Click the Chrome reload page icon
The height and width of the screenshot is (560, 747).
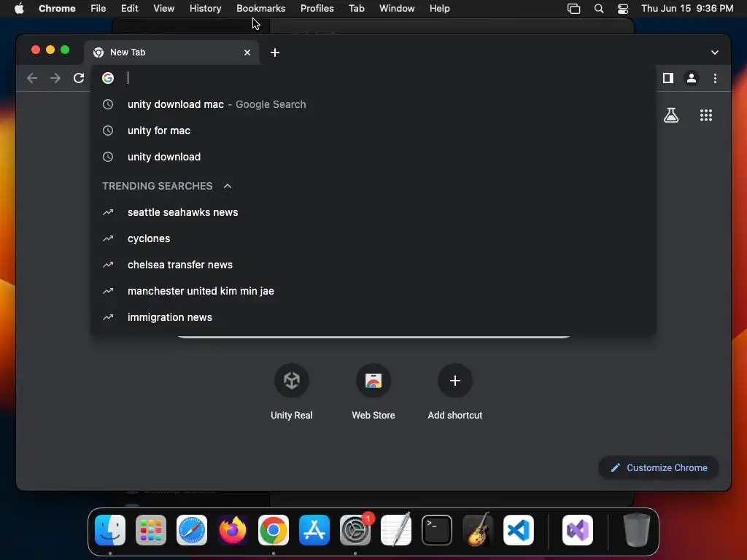coord(79,78)
